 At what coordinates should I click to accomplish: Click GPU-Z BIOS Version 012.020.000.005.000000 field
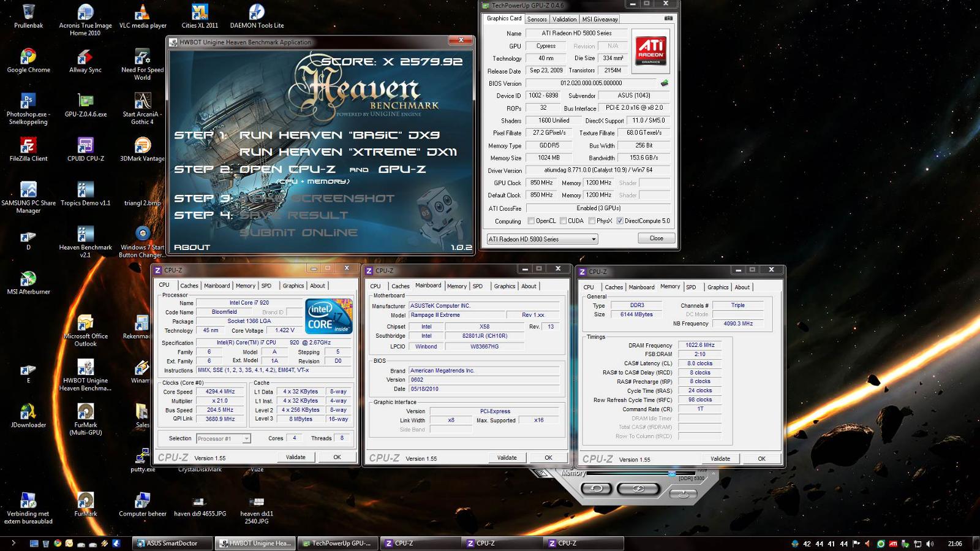pyautogui.click(x=591, y=83)
